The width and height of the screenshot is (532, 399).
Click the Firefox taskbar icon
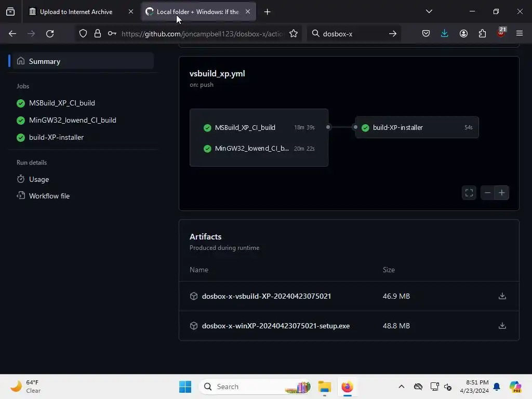(347, 387)
